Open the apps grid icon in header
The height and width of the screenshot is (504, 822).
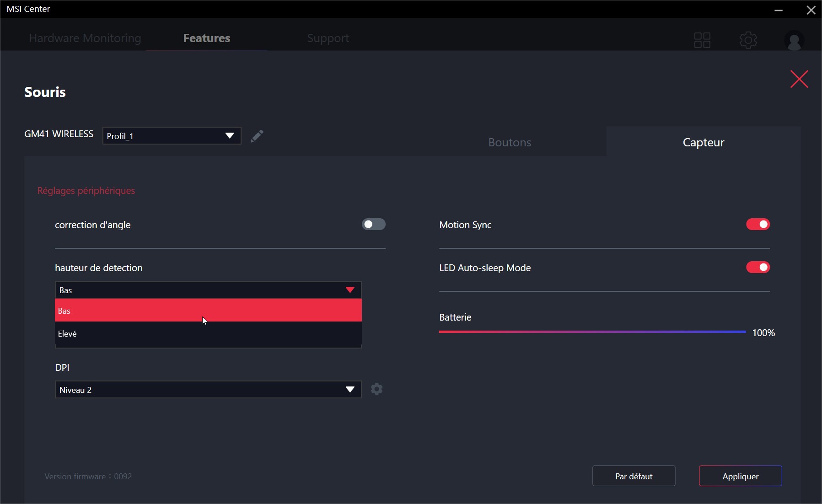click(x=702, y=40)
